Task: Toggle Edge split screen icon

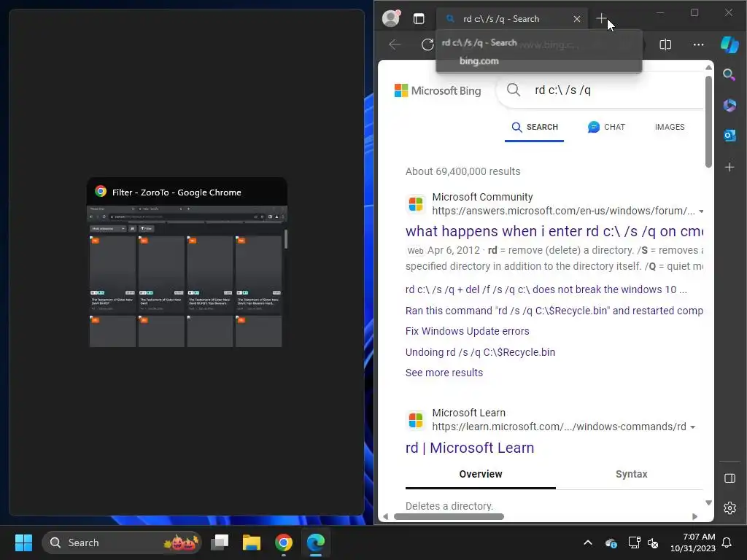Action: pos(665,44)
